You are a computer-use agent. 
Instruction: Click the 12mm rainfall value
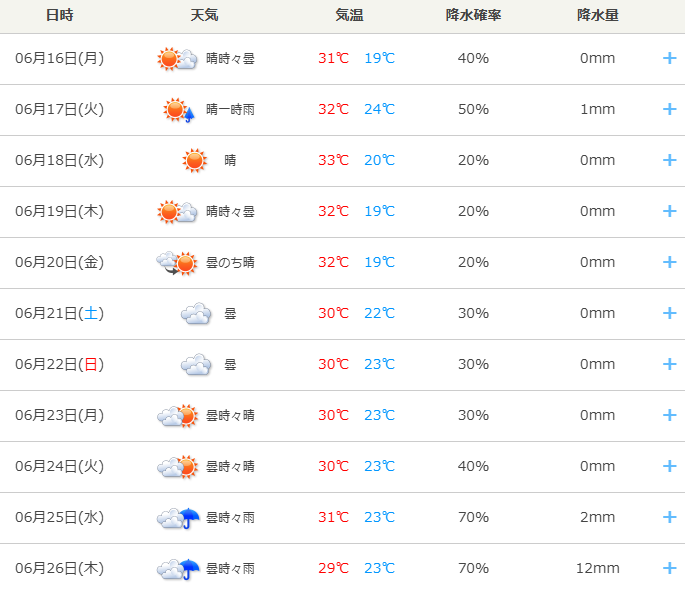point(598,568)
